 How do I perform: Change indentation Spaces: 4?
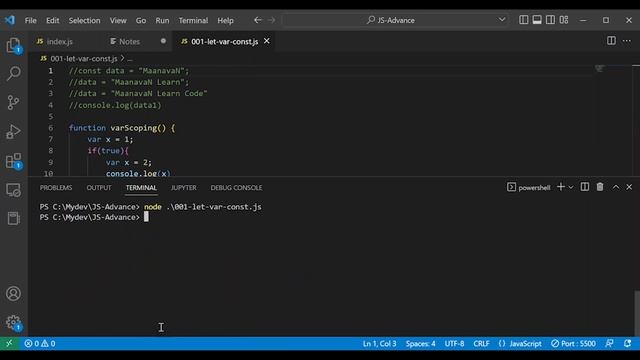tap(420, 343)
